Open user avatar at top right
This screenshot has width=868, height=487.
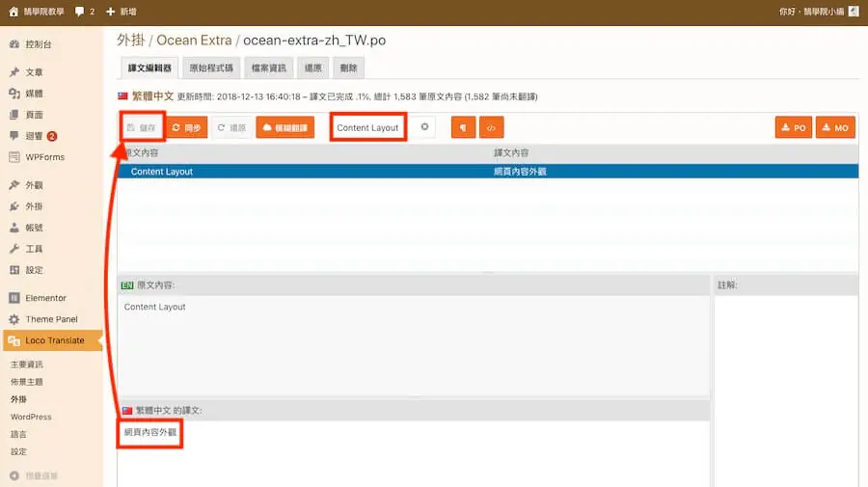[x=854, y=11]
